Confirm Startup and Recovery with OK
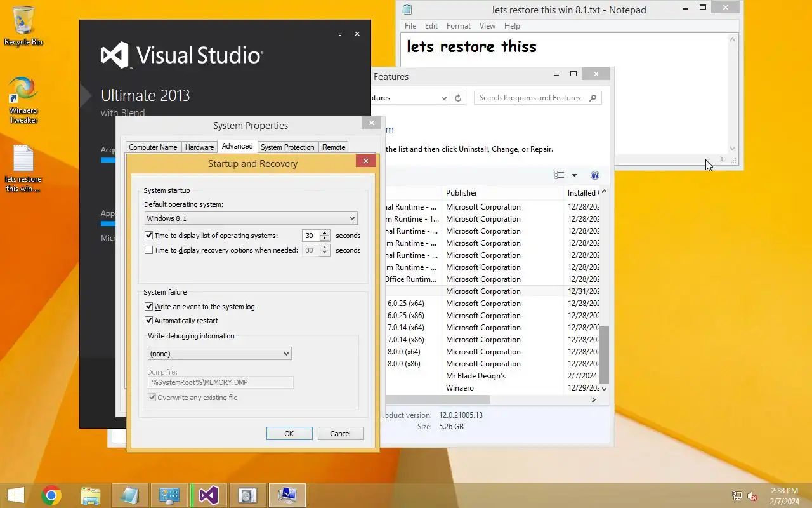Image resolution: width=812 pixels, height=508 pixels. click(x=289, y=434)
